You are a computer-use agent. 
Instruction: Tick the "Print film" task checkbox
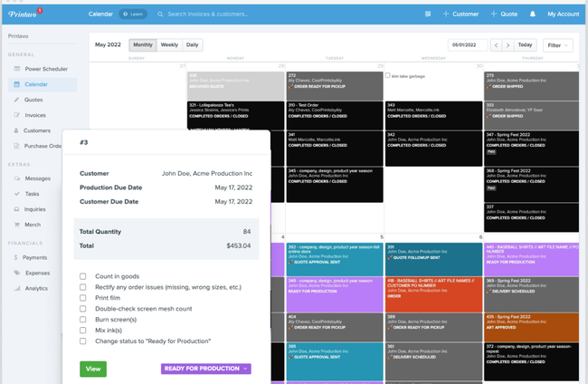point(84,298)
